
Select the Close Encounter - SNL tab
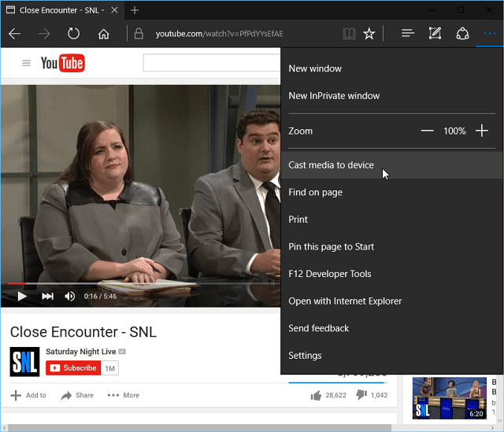(x=61, y=10)
